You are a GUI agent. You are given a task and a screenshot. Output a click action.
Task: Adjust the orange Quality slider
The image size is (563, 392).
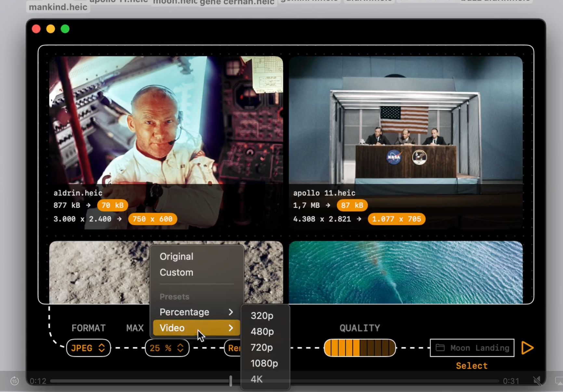[x=360, y=348]
